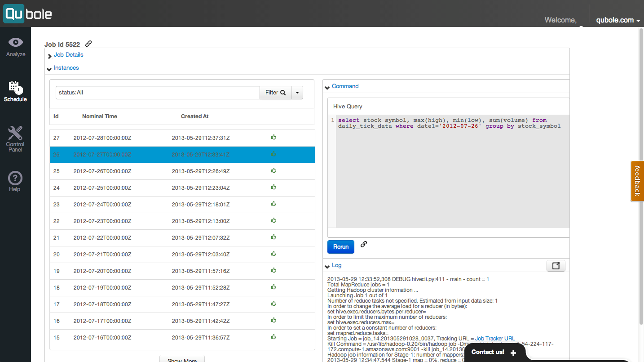Select instance row with Nominal Time 2012-07-22T00:00:00Z
Screen dimensions: 644x362
tap(182, 237)
